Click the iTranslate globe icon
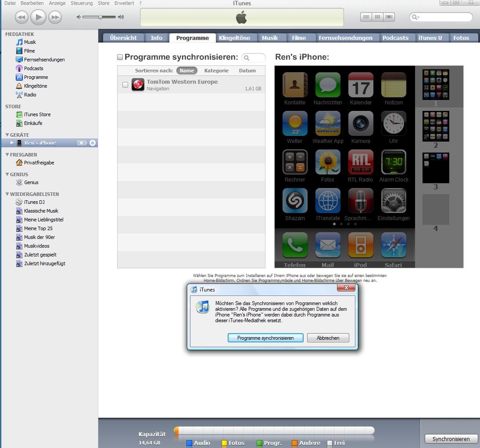 click(328, 201)
